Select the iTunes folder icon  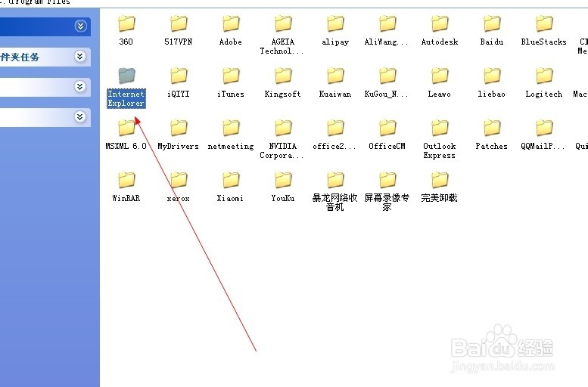tap(231, 76)
